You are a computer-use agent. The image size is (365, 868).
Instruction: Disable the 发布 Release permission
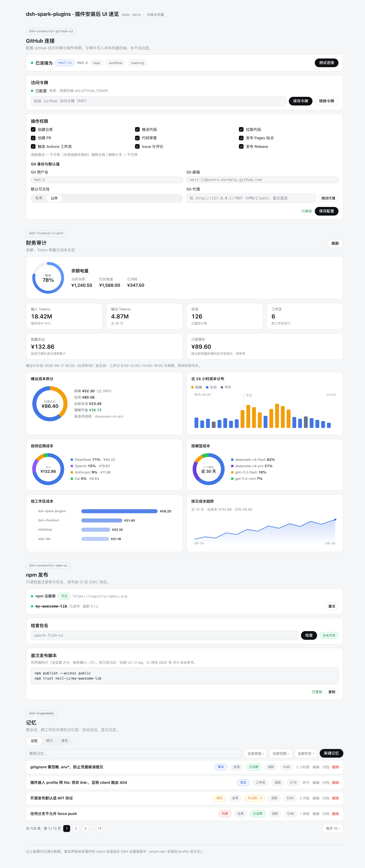pos(241,147)
